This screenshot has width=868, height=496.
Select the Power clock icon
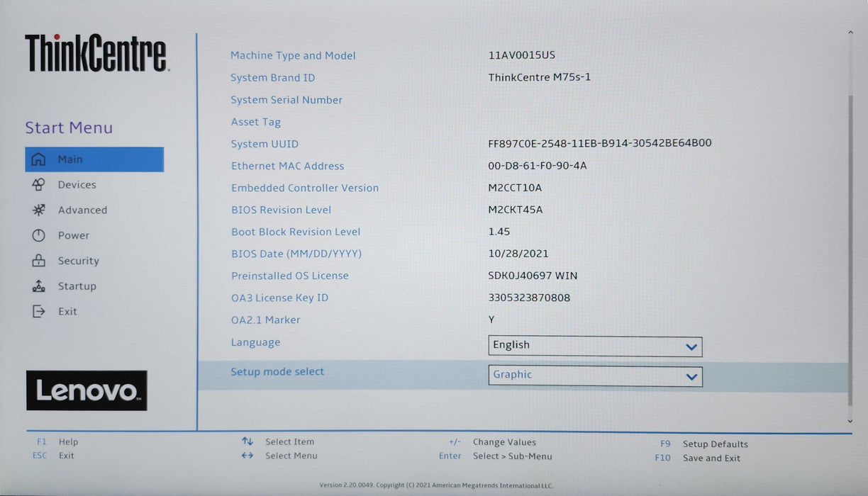40,235
